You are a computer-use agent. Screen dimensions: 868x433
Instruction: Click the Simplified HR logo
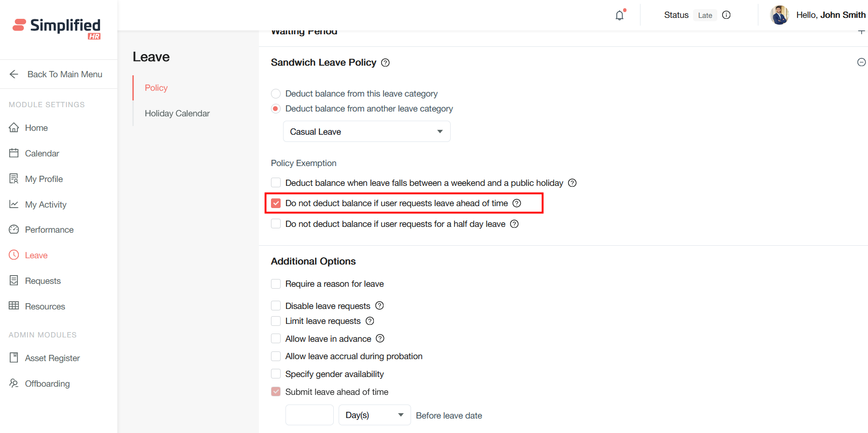(x=57, y=28)
